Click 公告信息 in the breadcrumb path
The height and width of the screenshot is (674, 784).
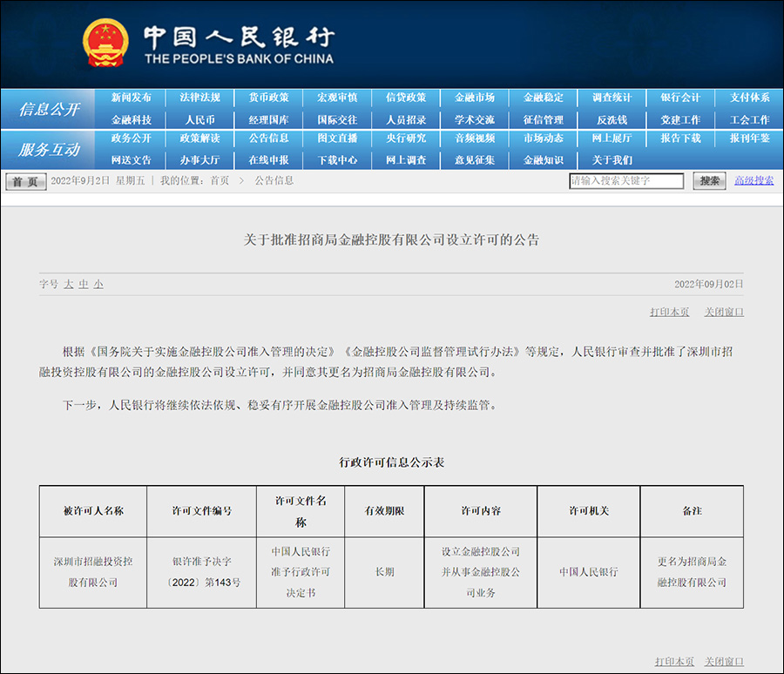pyautogui.click(x=274, y=180)
